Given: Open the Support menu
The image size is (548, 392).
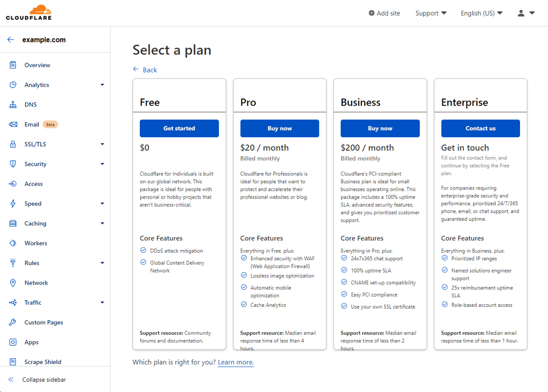Looking at the screenshot, I should (430, 13).
